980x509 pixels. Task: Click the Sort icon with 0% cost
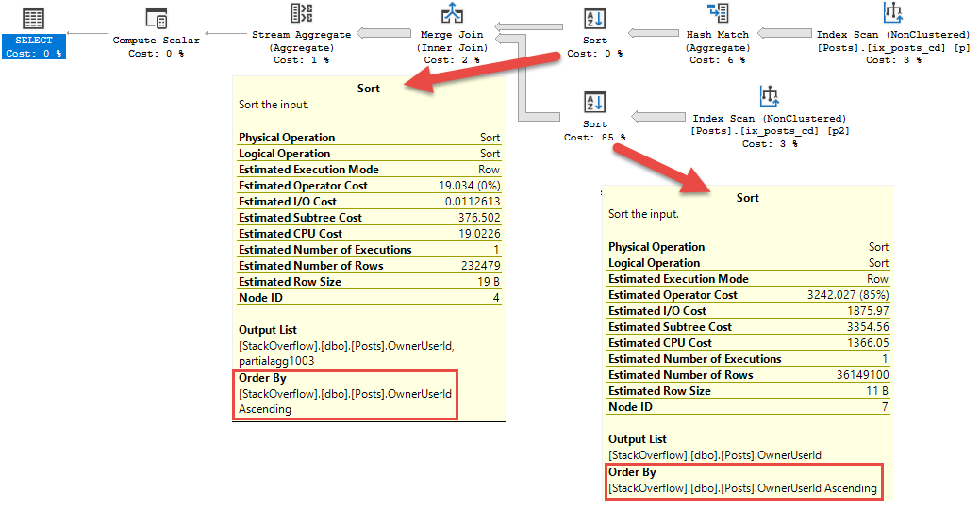pyautogui.click(x=594, y=18)
